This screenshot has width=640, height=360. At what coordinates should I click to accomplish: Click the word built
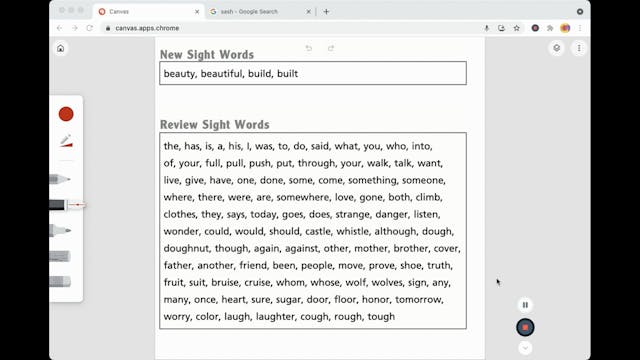tap(287, 74)
